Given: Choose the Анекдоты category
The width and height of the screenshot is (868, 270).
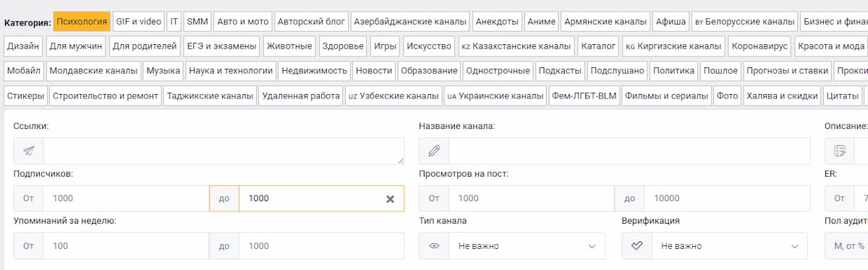Looking at the screenshot, I should coord(498,22).
